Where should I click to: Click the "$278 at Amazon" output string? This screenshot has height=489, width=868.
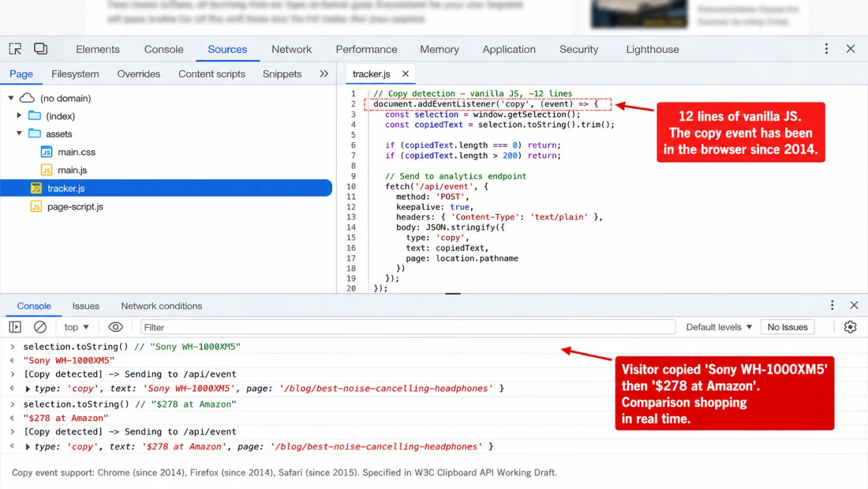(66, 418)
